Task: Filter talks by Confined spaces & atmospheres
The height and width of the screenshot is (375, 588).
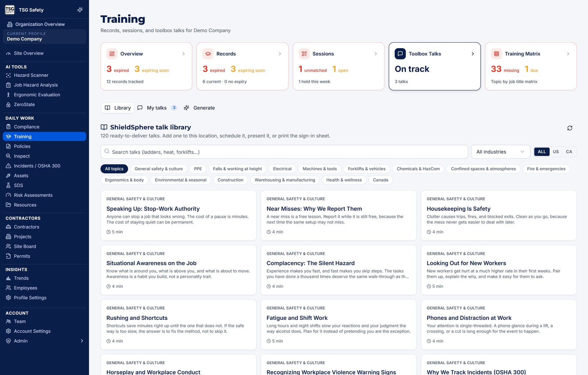Action: point(483,169)
